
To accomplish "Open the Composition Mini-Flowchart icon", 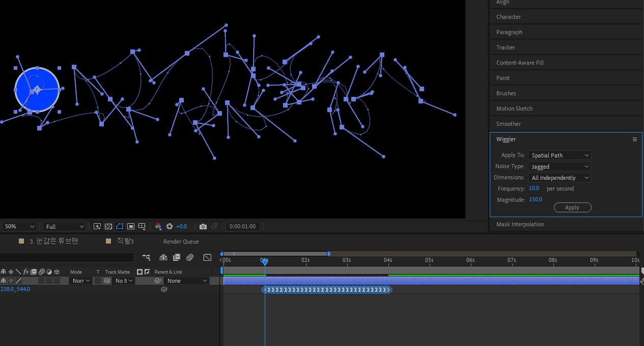I will [x=147, y=257].
